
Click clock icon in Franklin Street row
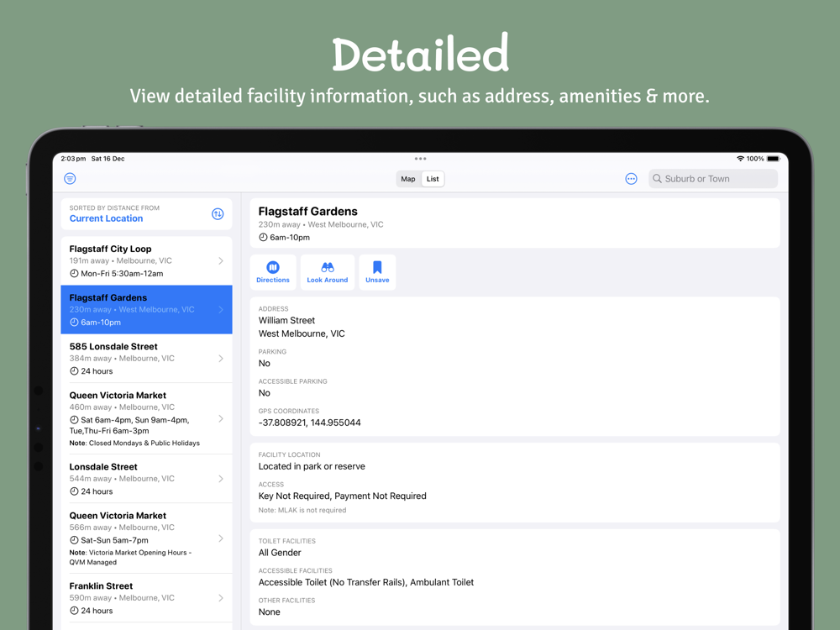(74, 610)
